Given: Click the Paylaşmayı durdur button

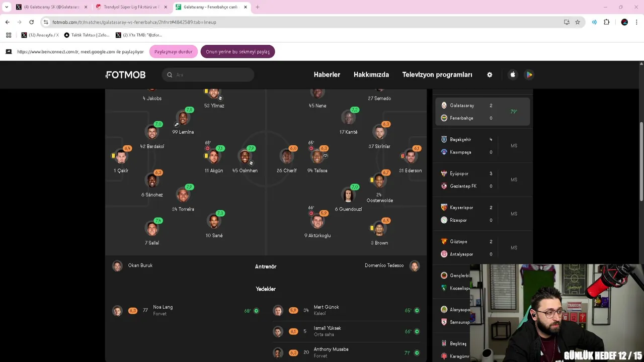Looking at the screenshot, I should (174, 52).
